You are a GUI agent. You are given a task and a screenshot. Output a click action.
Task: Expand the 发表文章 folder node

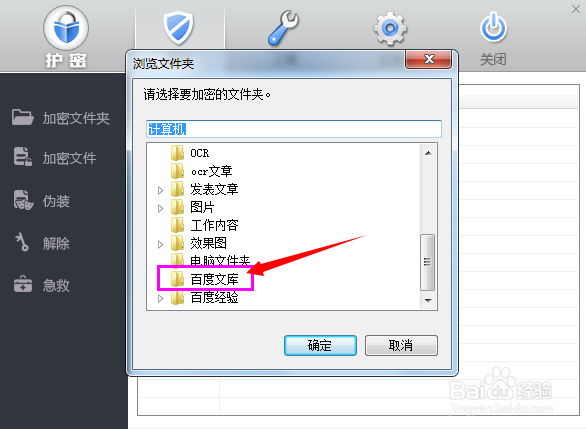[160, 190]
